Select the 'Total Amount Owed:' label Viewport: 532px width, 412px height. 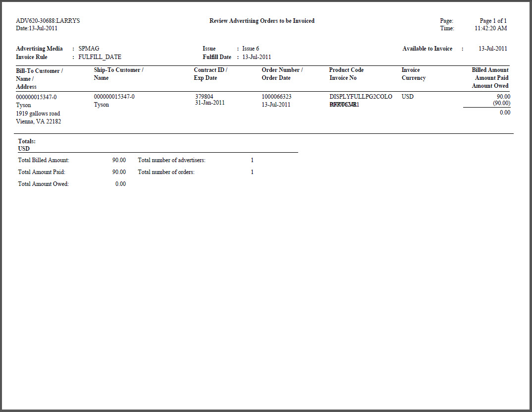[43, 184]
